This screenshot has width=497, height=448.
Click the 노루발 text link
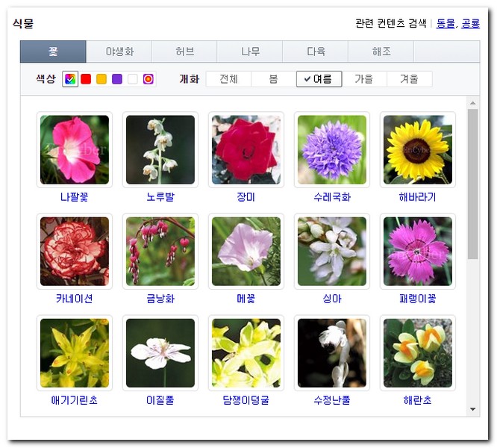click(x=160, y=197)
